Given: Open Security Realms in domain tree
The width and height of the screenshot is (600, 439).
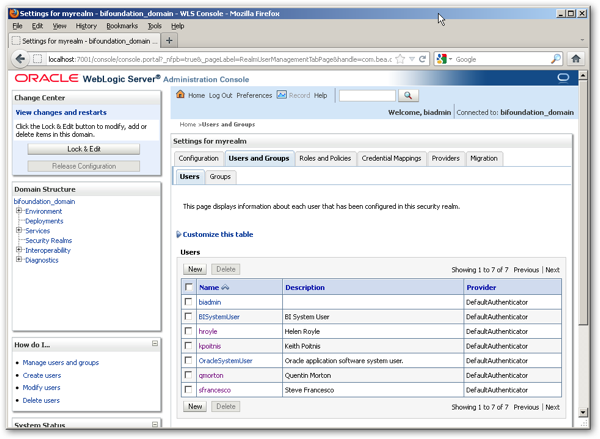Looking at the screenshot, I should click(49, 240).
